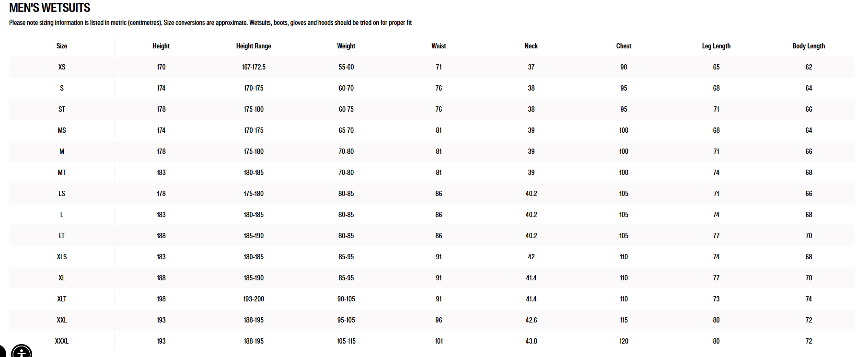The image size is (868, 357).
Task: Click the sizing information note text
Action: 210,23
